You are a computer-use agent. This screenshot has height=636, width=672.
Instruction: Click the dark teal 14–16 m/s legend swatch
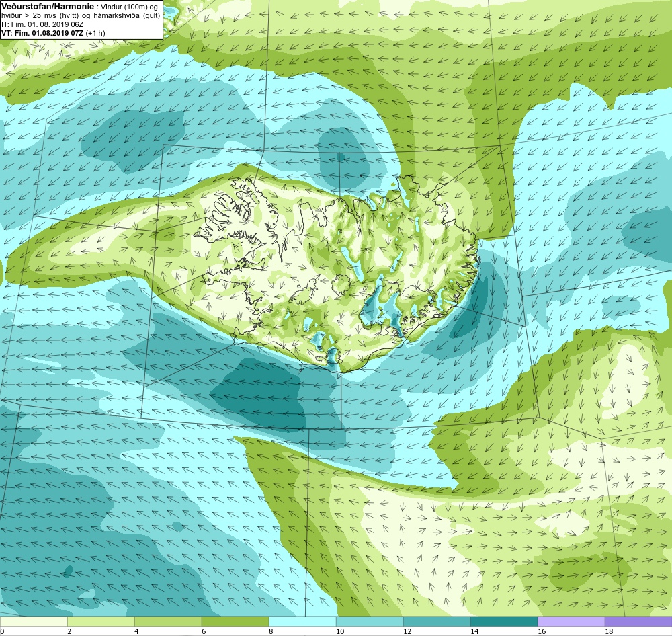[504, 621]
